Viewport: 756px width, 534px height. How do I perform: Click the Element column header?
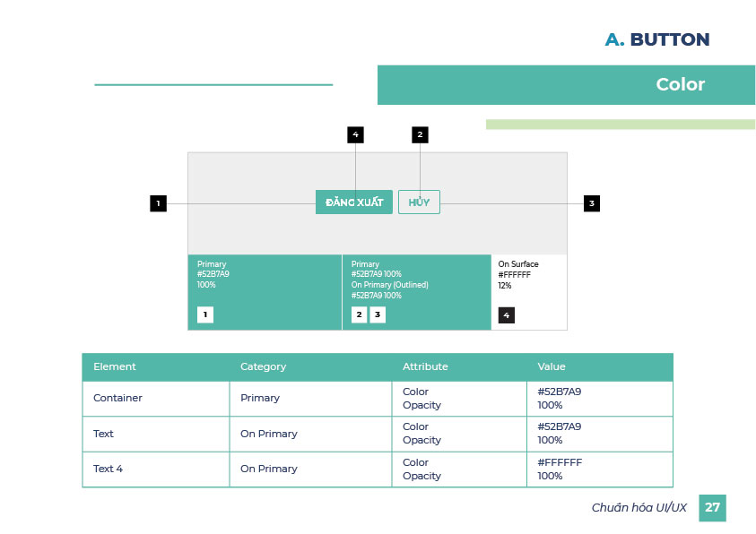(115, 366)
